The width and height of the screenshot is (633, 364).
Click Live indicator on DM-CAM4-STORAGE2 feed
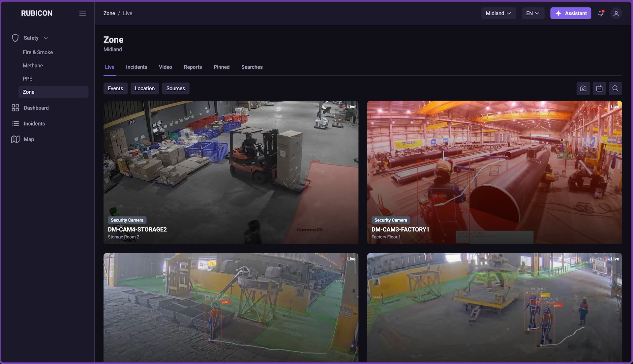[349, 107]
